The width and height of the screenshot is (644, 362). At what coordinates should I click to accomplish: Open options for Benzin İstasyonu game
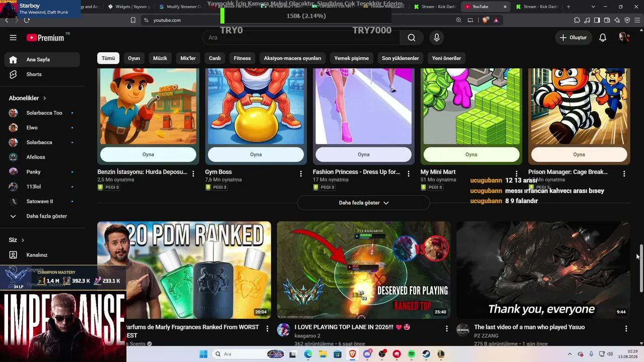click(x=193, y=173)
